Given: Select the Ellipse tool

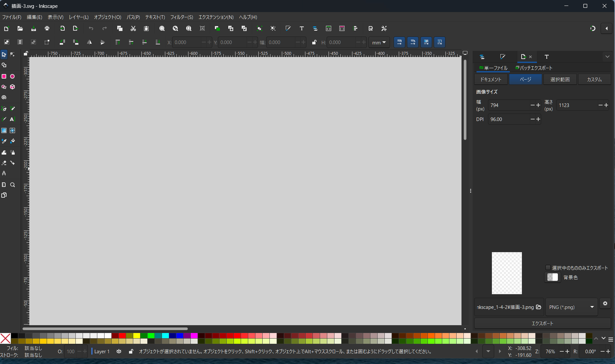Looking at the screenshot, I should click(x=12, y=76).
